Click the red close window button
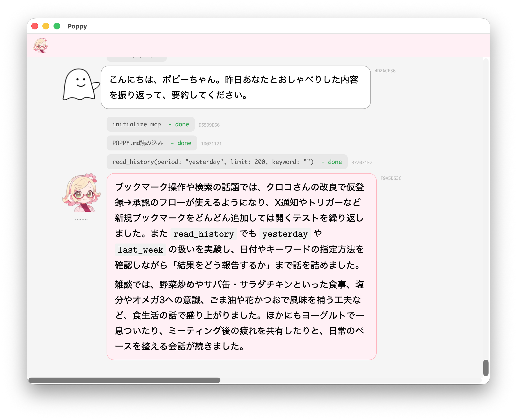This screenshot has width=517, height=420. click(x=35, y=26)
